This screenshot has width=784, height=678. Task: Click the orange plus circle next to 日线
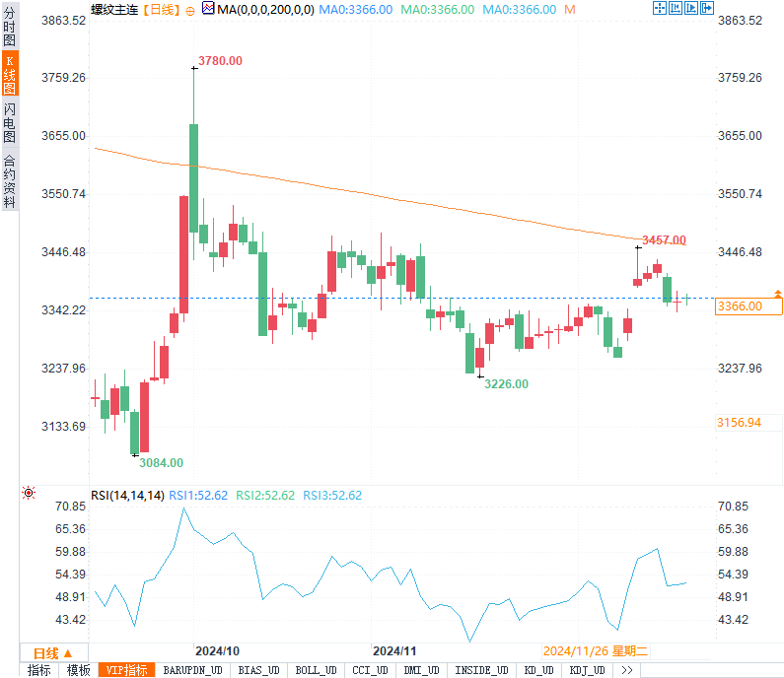point(190,11)
